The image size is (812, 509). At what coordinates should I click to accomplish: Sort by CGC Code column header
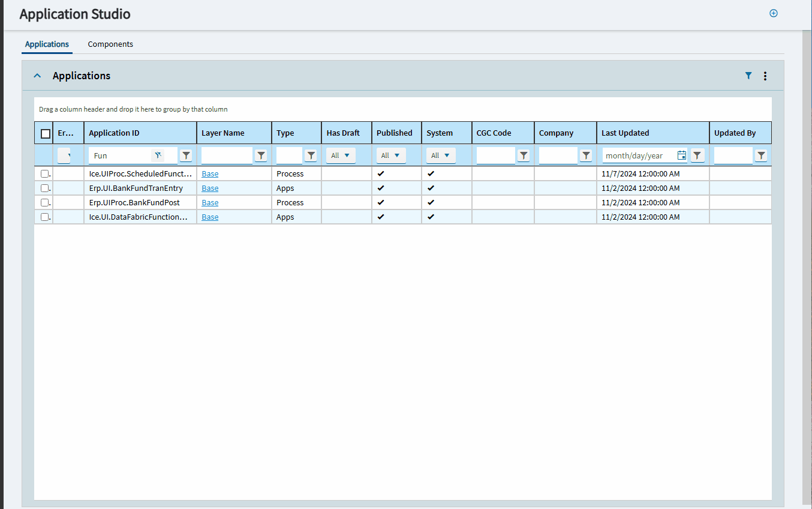click(x=503, y=133)
